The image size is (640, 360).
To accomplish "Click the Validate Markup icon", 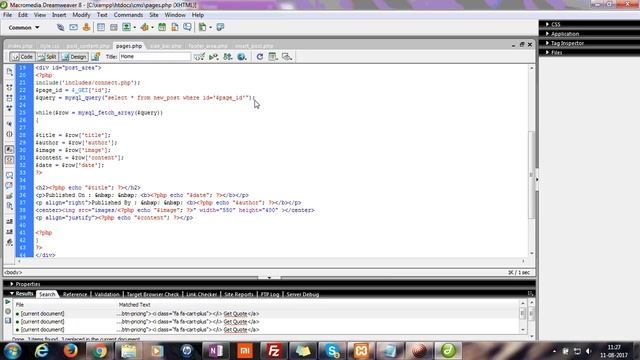I will click(x=213, y=57).
